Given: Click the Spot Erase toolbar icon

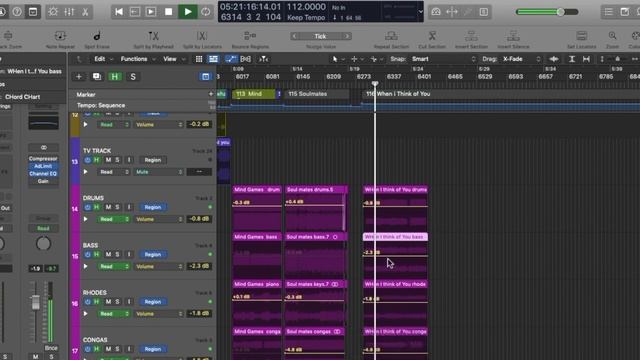Looking at the screenshot, I should [97, 36].
